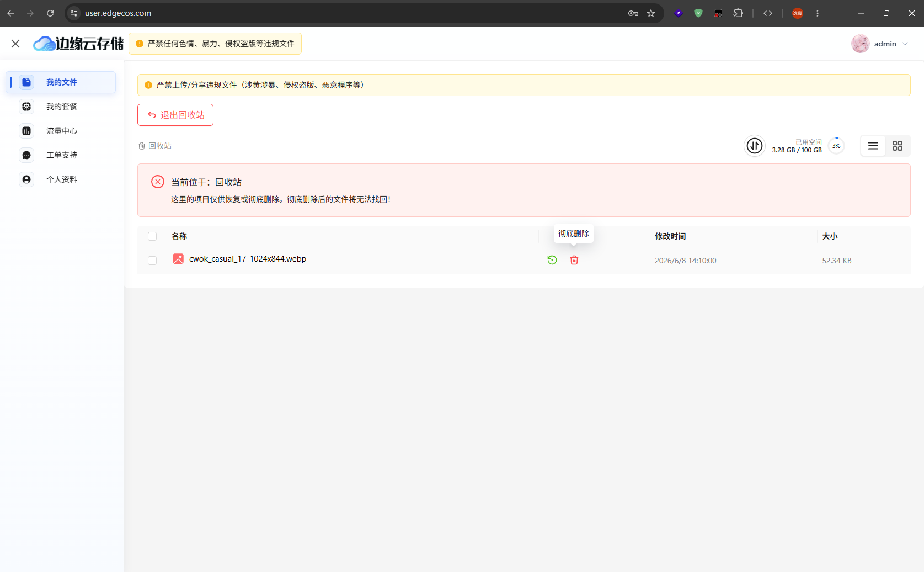Click the 退出回收站 button
Image resolution: width=924 pixels, height=572 pixels.
click(x=175, y=115)
